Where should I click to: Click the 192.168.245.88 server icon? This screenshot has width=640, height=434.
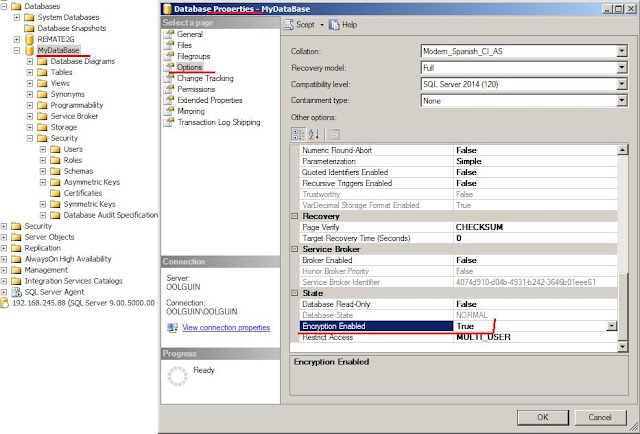(x=4, y=303)
